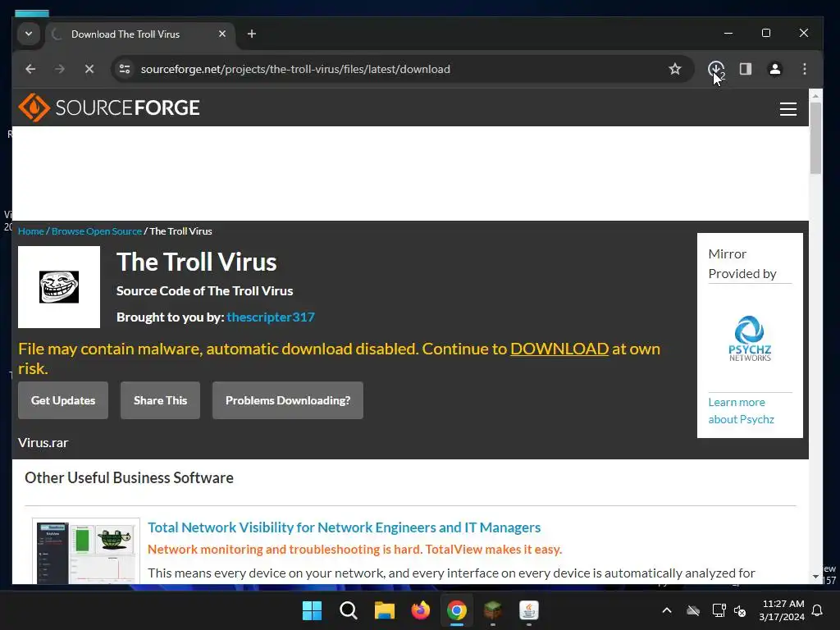Open the side panel icon
Image resolution: width=840 pixels, height=630 pixels.
point(745,69)
